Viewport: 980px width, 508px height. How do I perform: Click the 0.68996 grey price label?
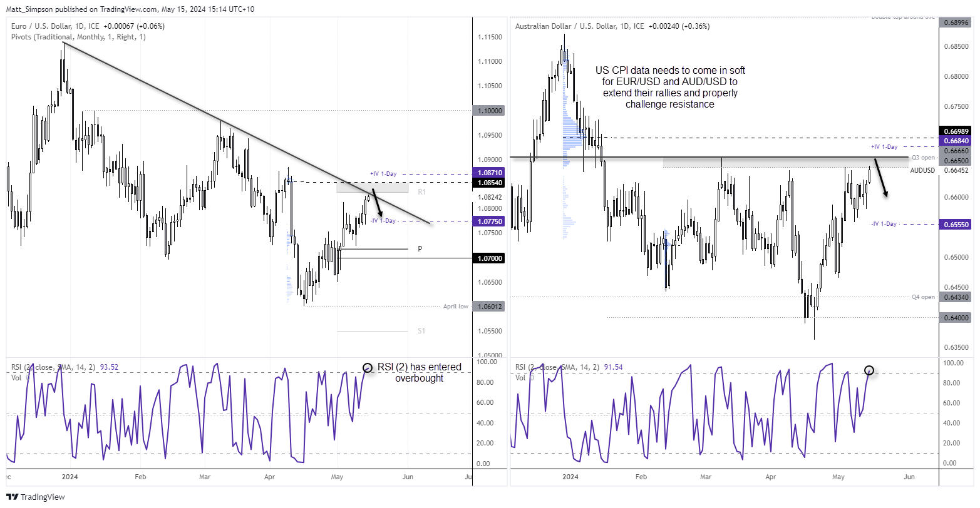956,23
